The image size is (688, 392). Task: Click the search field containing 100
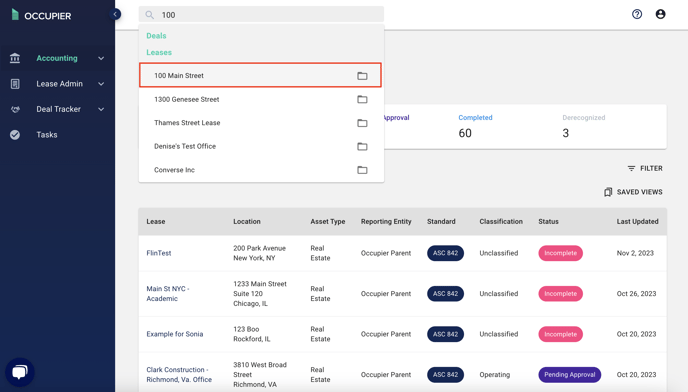point(261,14)
